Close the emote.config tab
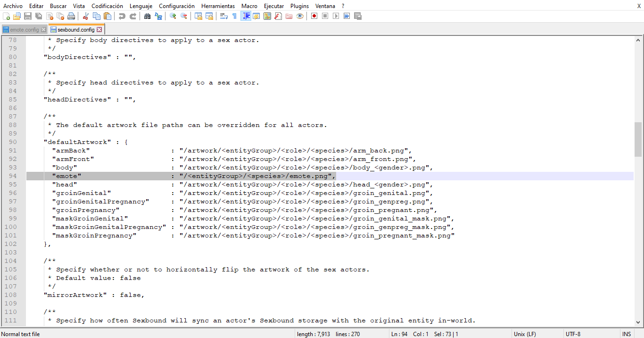The width and height of the screenshot is (644, 338). (x=43, y=30)
